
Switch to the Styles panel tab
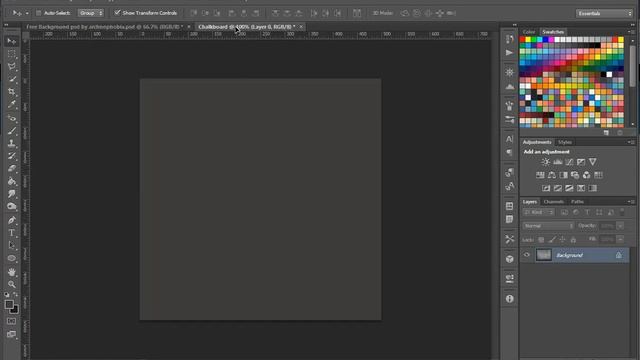point(565,142)
